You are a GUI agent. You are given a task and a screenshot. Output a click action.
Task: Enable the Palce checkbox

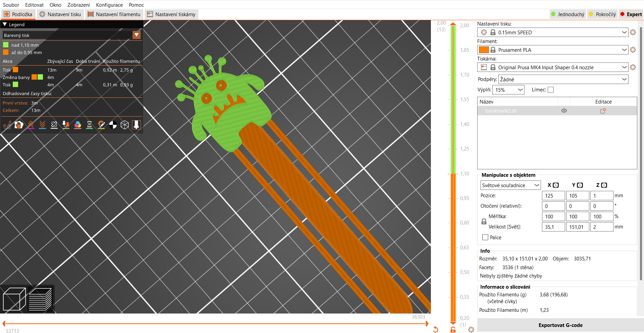tap(485, 237)
